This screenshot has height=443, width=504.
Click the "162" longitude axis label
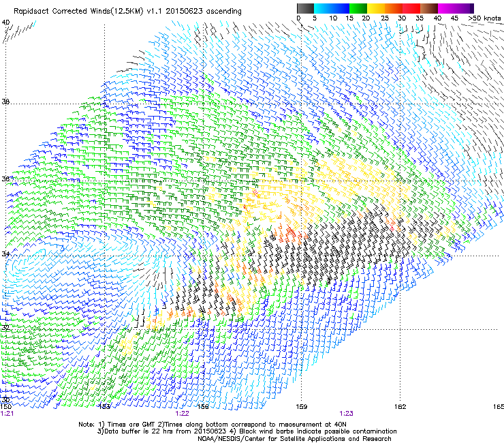click(400, 407)
